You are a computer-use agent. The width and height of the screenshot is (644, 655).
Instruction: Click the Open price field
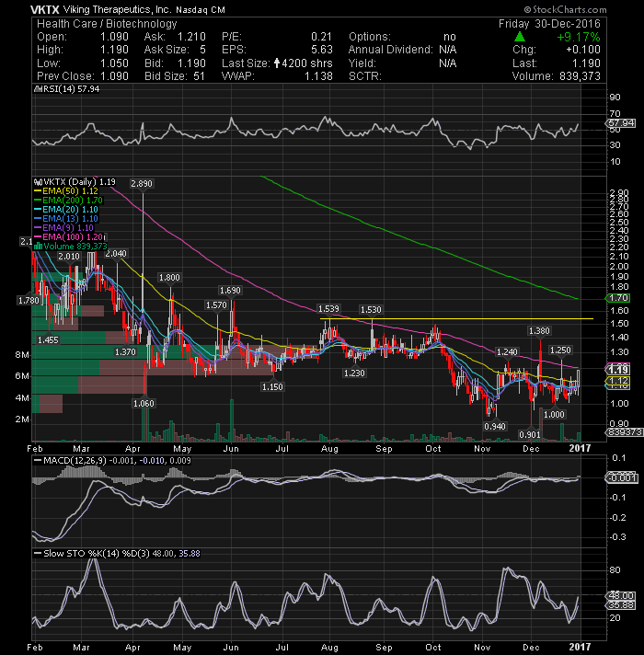pos(83,37)
